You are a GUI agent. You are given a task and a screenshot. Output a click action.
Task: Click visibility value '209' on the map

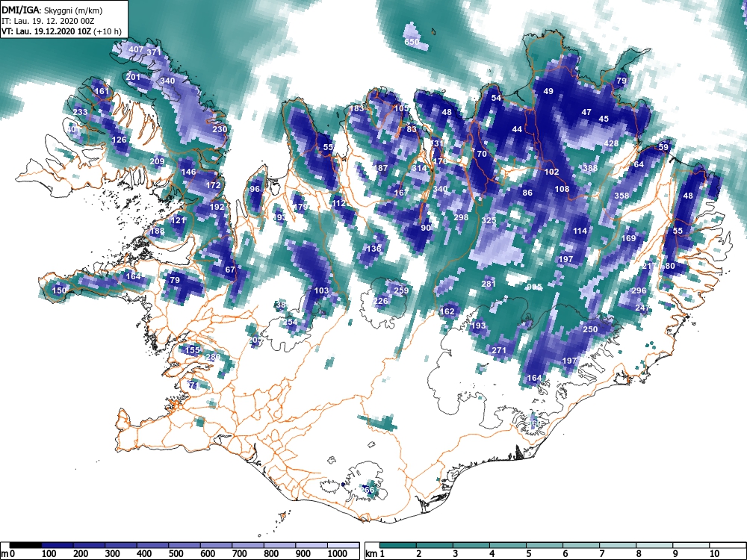157,161
